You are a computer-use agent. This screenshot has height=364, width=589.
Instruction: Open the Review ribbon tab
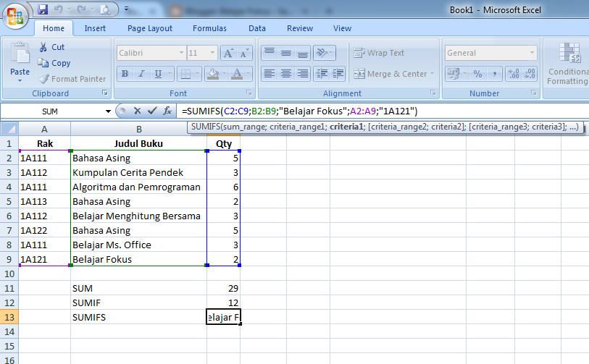click(x=300, y=28)
